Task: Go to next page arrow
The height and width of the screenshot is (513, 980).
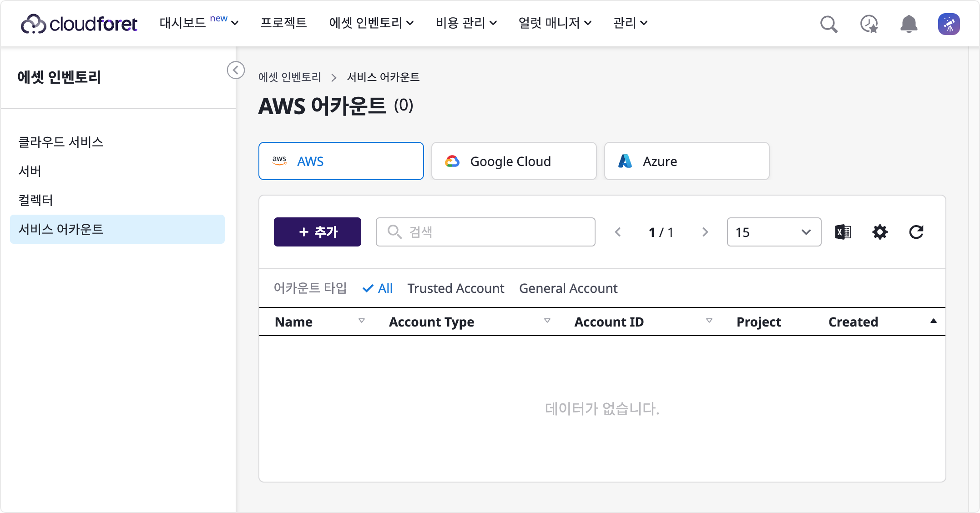Action: 705,232
